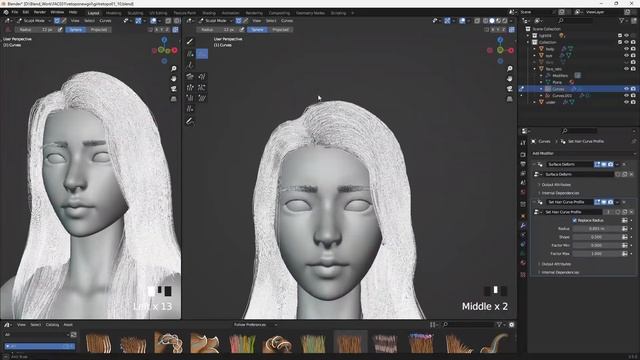Open Add Modifier dropdown
Viewport: 640px width, 360px height.
[x=583, y=153]
